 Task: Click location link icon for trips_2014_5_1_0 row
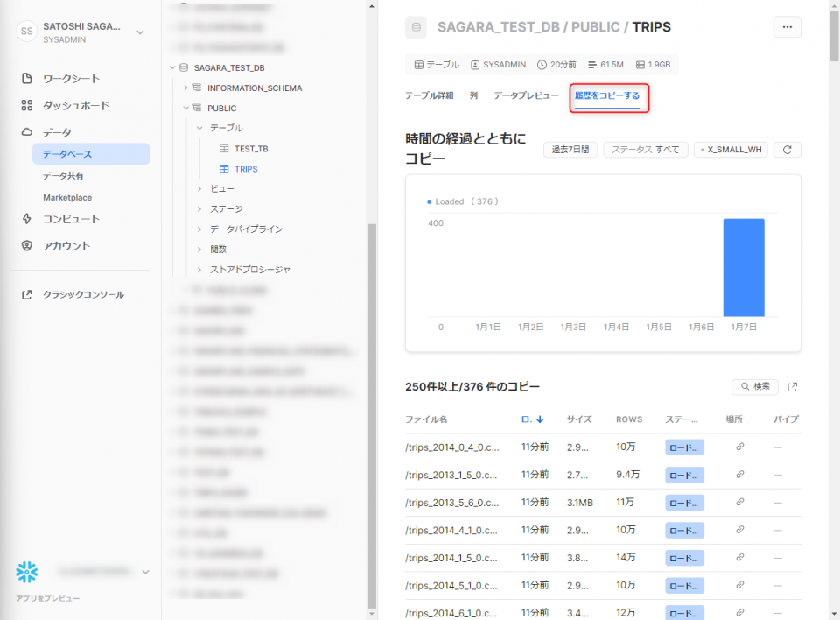(740, 585)
